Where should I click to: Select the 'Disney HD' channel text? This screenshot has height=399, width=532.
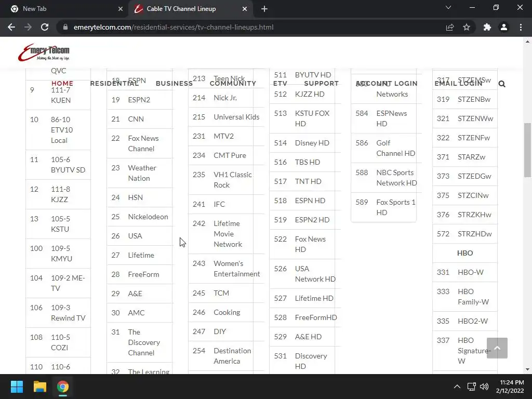(x=312, y=143)
